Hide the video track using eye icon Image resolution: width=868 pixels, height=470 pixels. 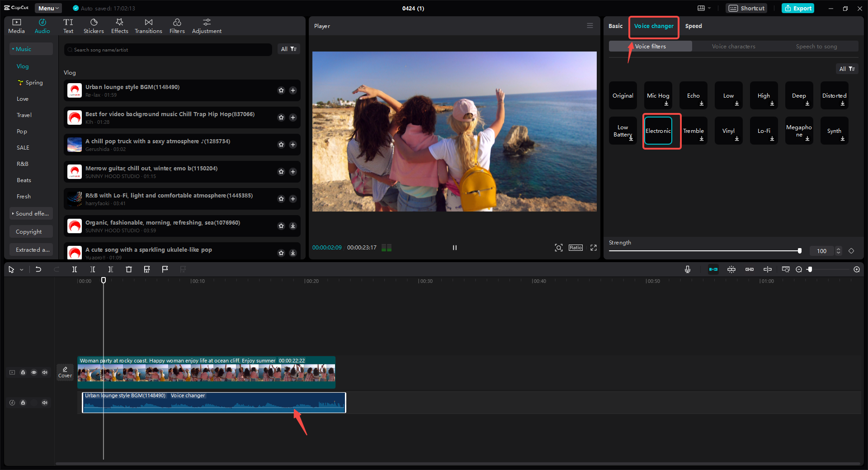(34, 372)
